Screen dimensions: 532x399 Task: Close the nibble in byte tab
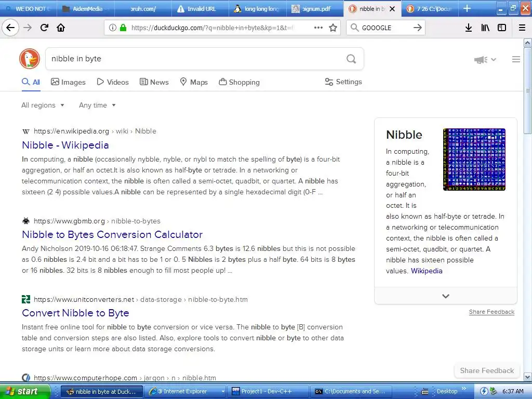[392, 9]
